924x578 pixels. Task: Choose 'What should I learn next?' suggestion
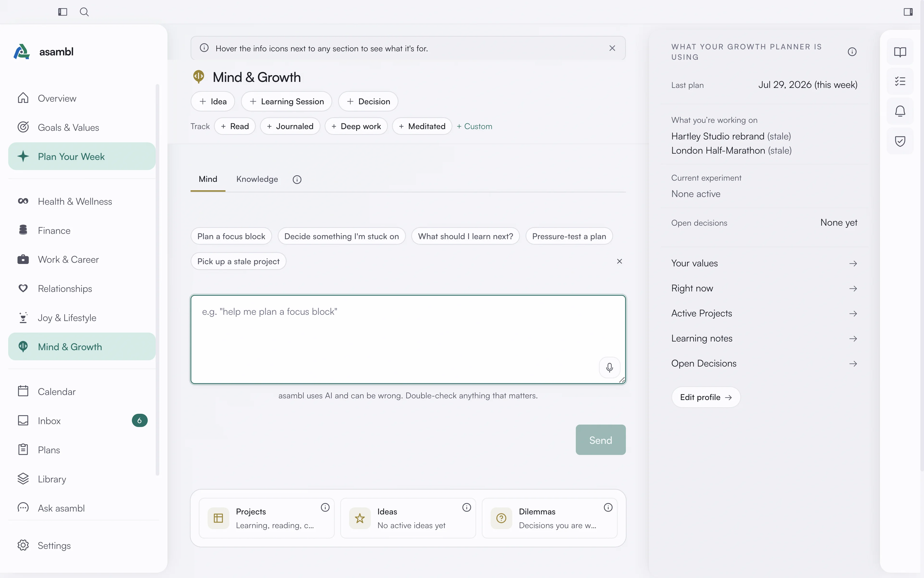coord(465,236)
